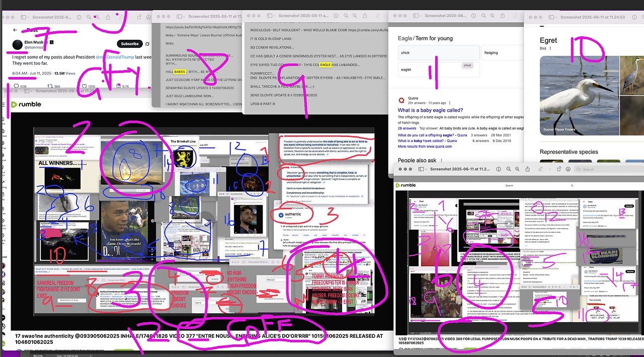Select the 'chick' answer box
Viewport: 644px width, 357px height.
pyautogui.click(x=438, y=52)
